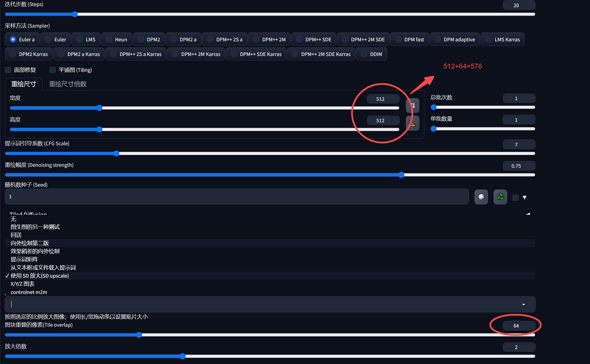Adjust the CFG Scale slider handle
Screen dimensions: 590x364
coord(116,153)
